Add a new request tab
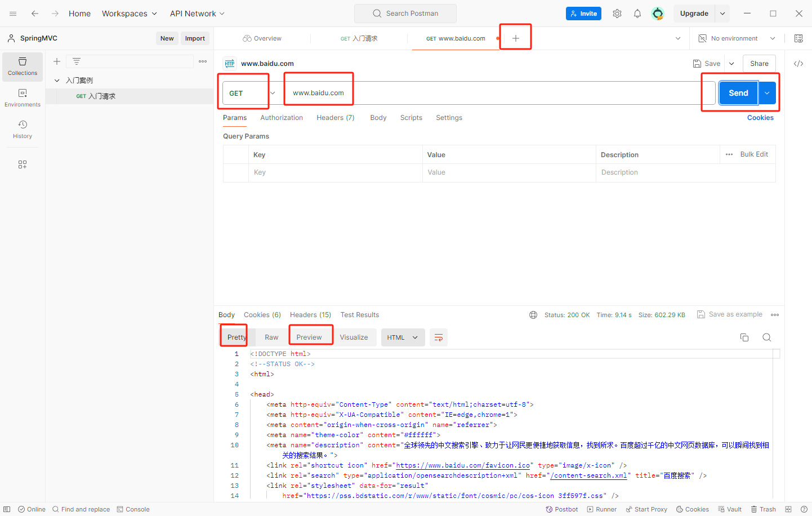812x516 pixels. [x=516, y=38]
